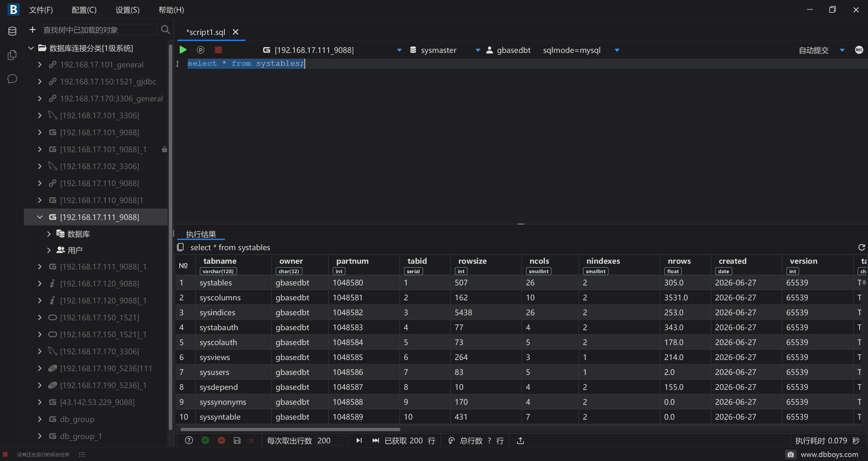868x461 pixels.
Task: Add a row with green plus icon
Action: [x=205, y=440]
